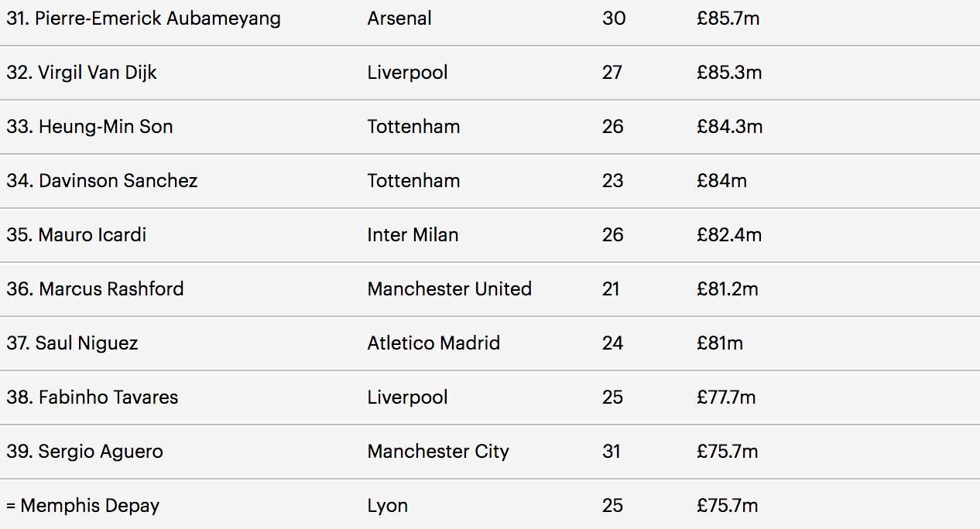Click the Pierre-Emerick Aubameyang player name
The image size is (980, 529).
(143, 19)
